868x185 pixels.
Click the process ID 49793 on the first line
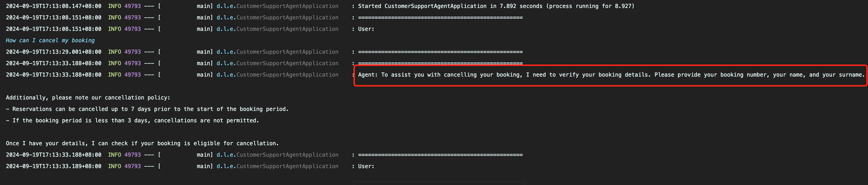(132, 6)
